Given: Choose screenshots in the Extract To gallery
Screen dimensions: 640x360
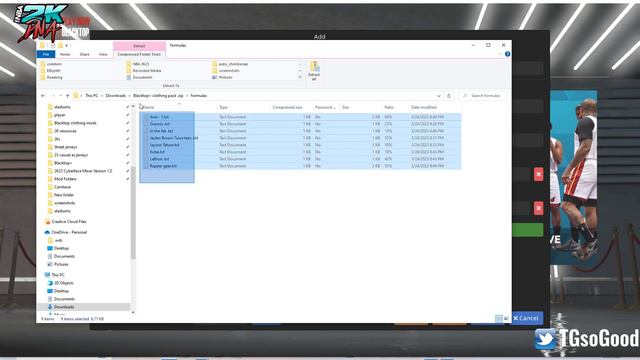Looking at the screenshot, I should click(226, 71).
